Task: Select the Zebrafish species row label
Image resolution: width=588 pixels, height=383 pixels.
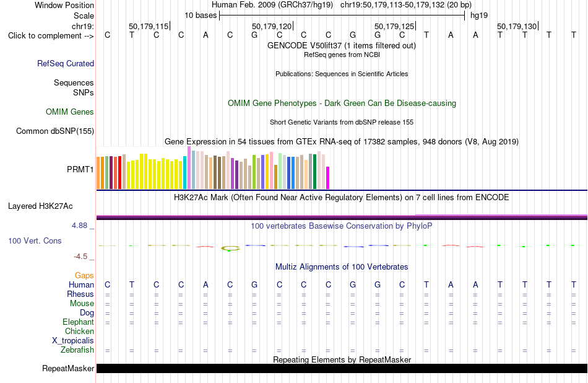Action: [x=77, y=350]
